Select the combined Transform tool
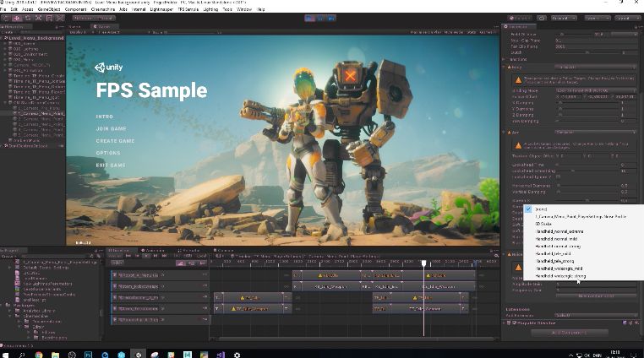Screen dimensions: 644x358 tap(60, 18)
